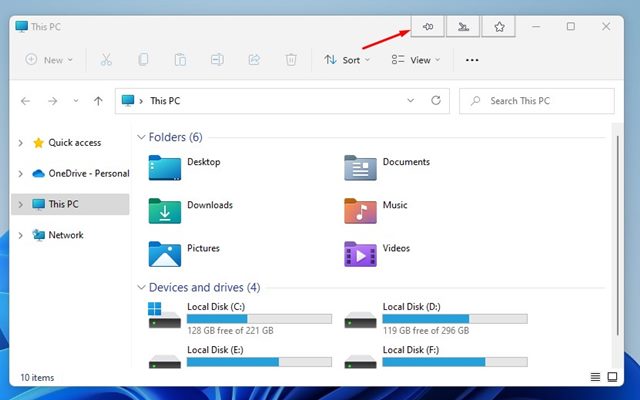Click the first extra title bar button

tap(427, 27)
